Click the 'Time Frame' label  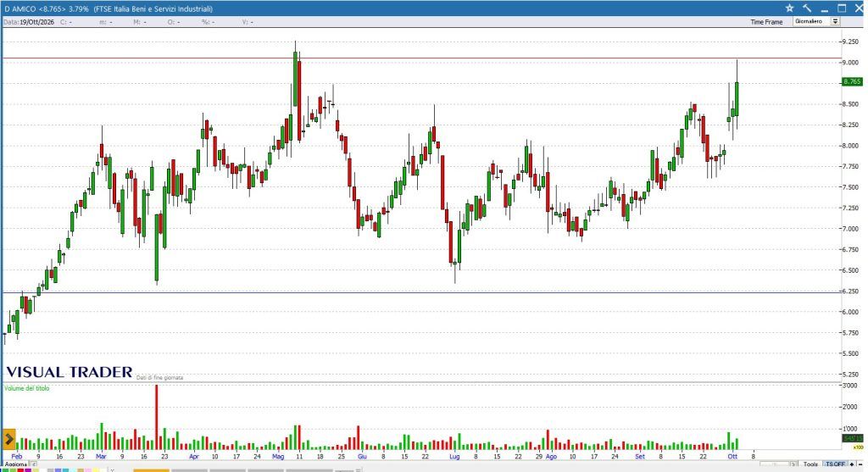(x=766, y=22)
